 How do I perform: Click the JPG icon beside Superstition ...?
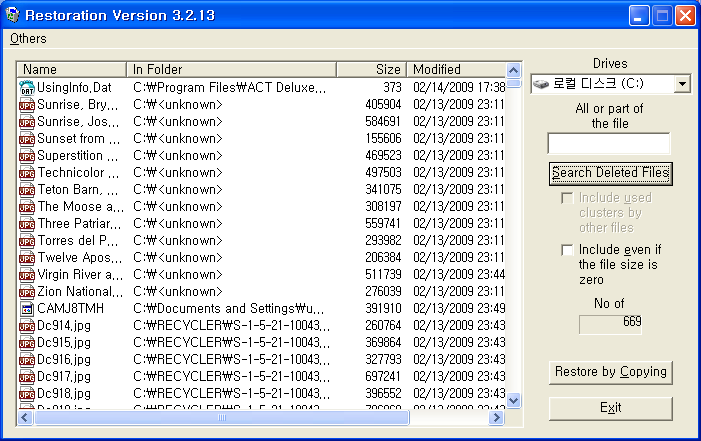(27, 156)
